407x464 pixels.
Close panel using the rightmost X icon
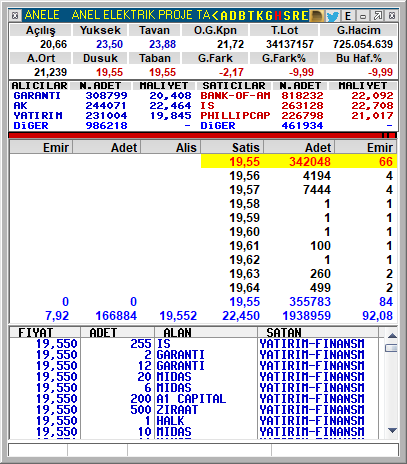(392, 15)
